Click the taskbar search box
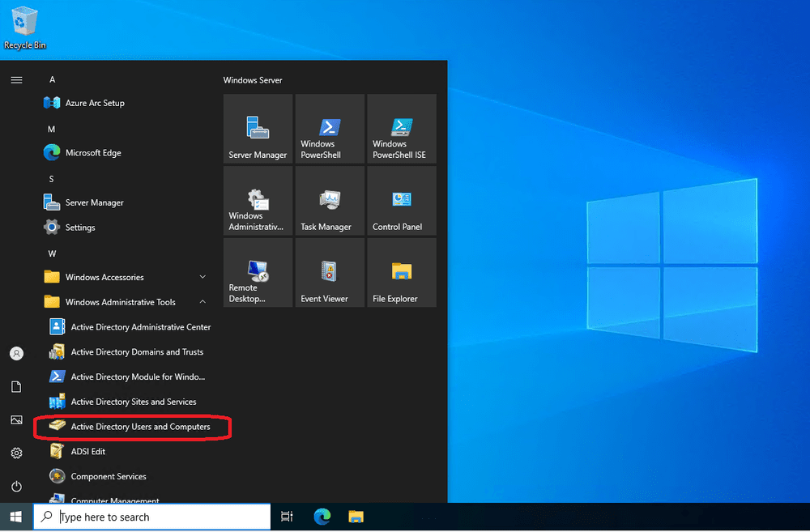 click(152, 517)
